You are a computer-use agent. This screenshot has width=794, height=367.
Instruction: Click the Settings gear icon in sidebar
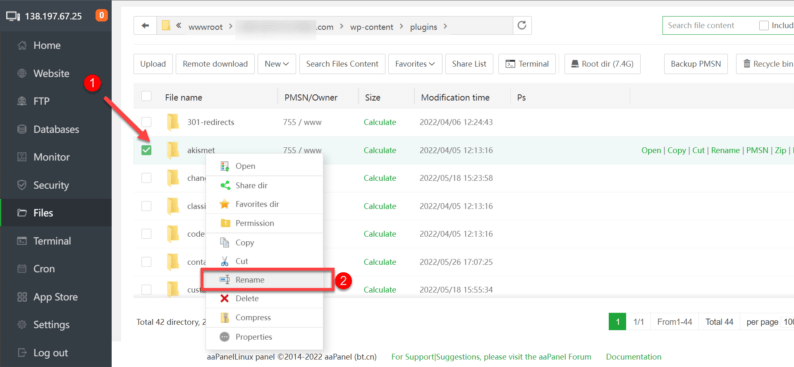[22, 324]
